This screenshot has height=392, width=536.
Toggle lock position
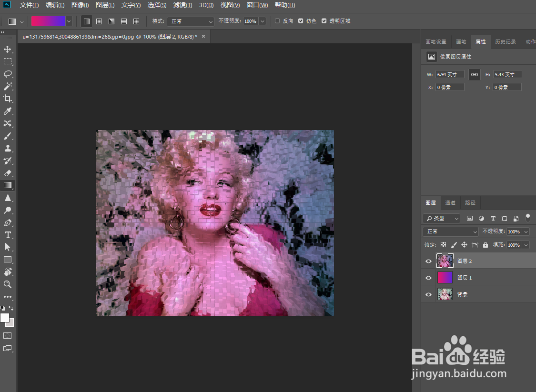(x=464, y=245)
